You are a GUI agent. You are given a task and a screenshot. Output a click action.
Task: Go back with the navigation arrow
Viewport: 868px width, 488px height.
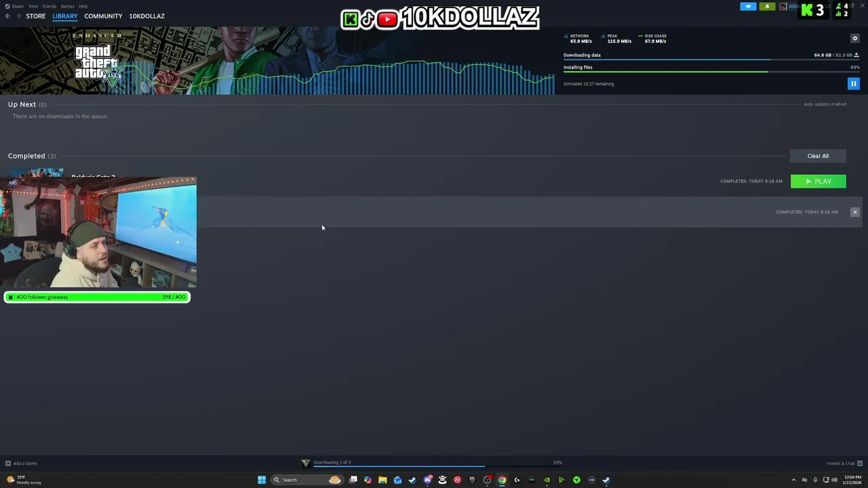pyautogui.click(x=7, y=16)
